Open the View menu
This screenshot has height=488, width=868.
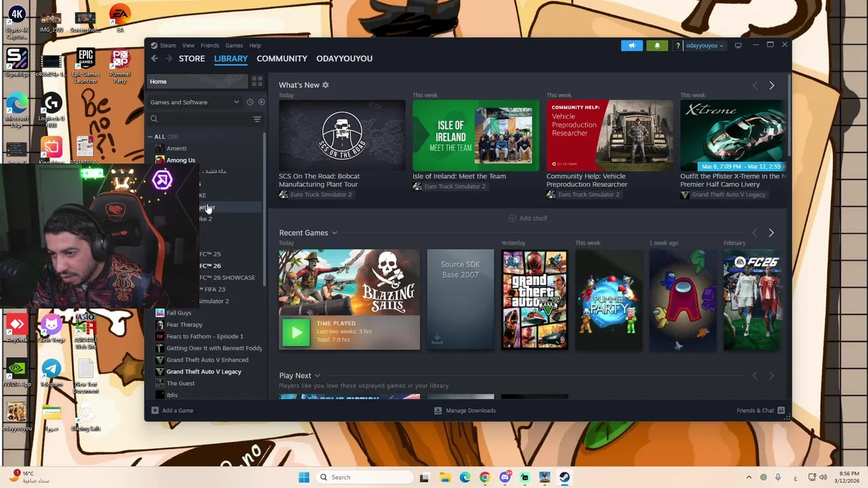pyautogui.click(x=188, y=45)
